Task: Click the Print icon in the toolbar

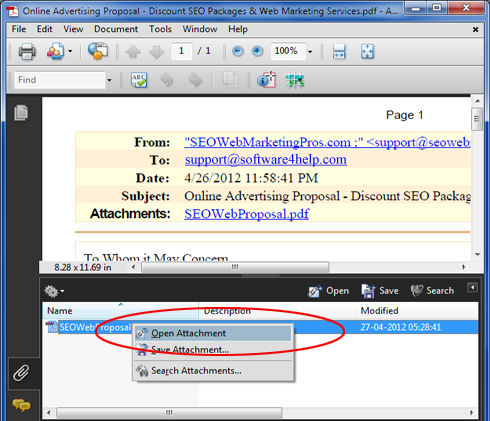Action: pyautogui.click(x=27, y=52)
